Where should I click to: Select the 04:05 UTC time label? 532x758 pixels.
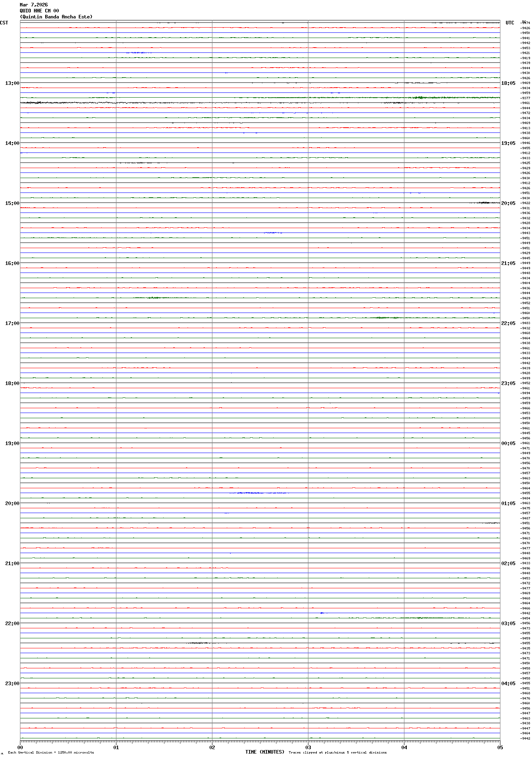tap(508, 684)
